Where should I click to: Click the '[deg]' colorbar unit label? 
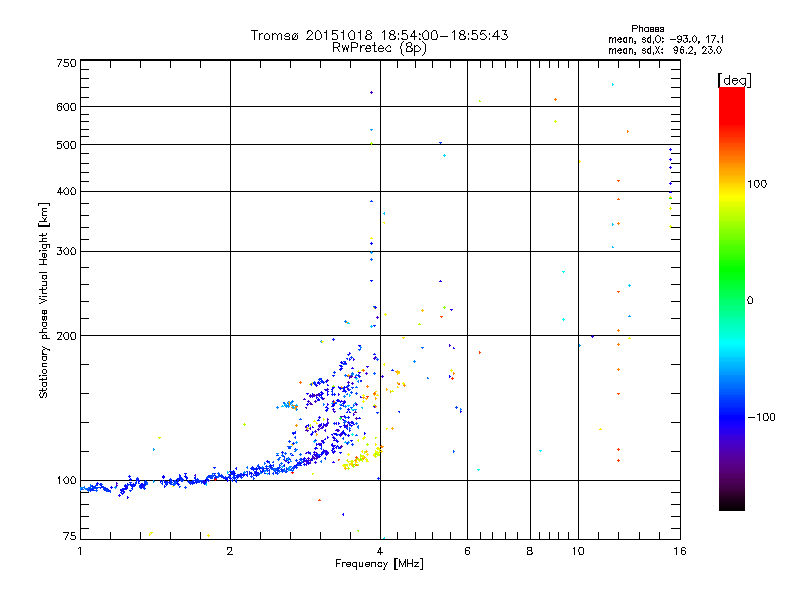734,80
